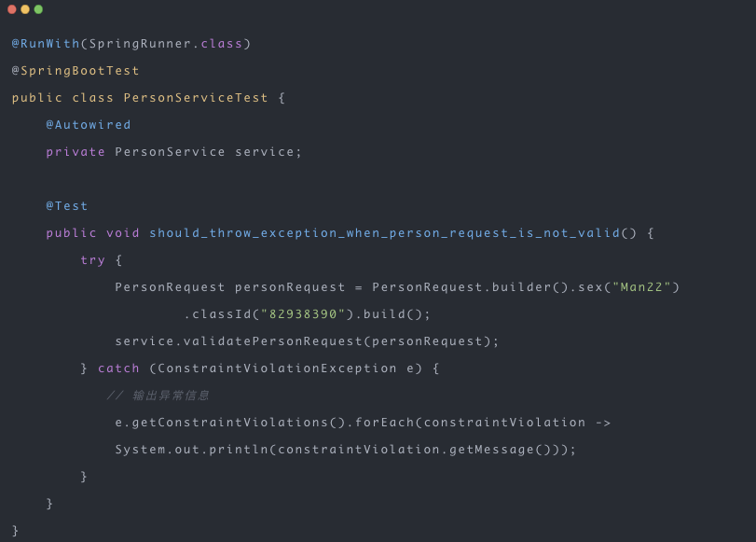The image size is (756, 542).
Task: Click the red close window dot
Action: [12, 9]
